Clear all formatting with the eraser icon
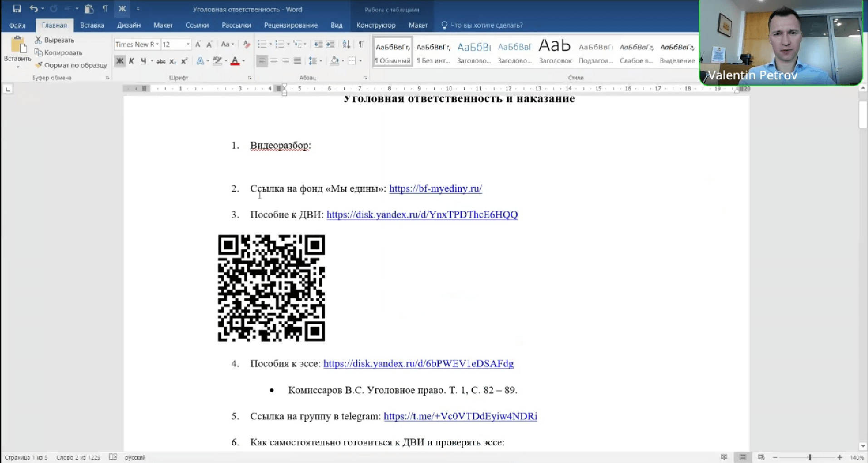 246,44
